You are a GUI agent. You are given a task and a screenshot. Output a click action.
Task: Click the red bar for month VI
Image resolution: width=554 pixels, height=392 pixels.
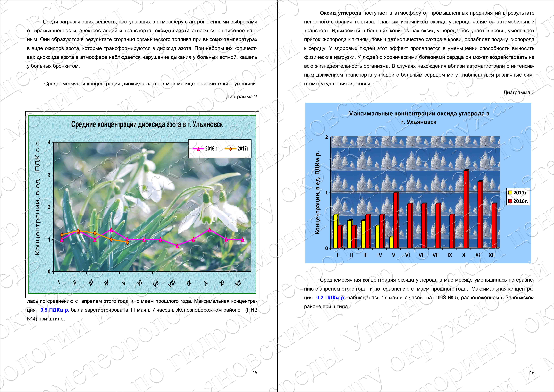[410, 226]
